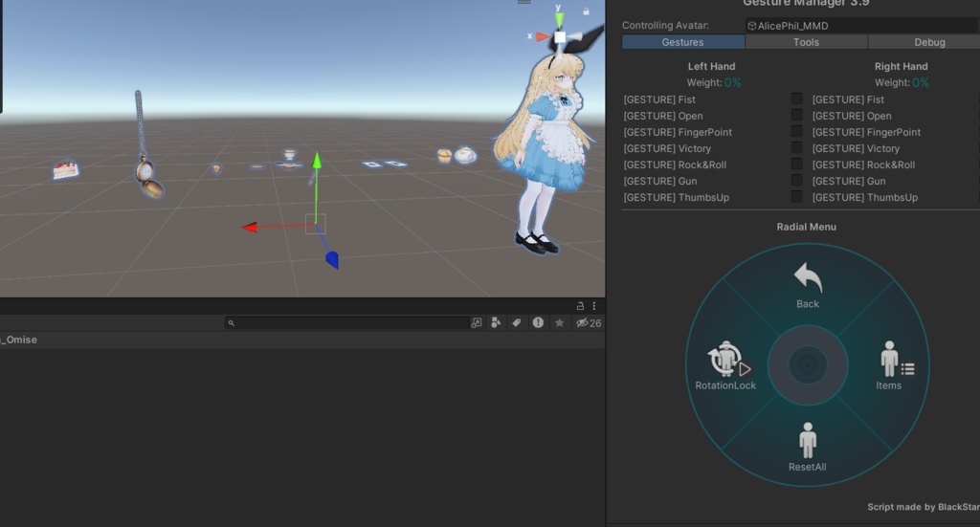Filter project search by label tag
The image size is (980, 527).
[x=516, y=323]
